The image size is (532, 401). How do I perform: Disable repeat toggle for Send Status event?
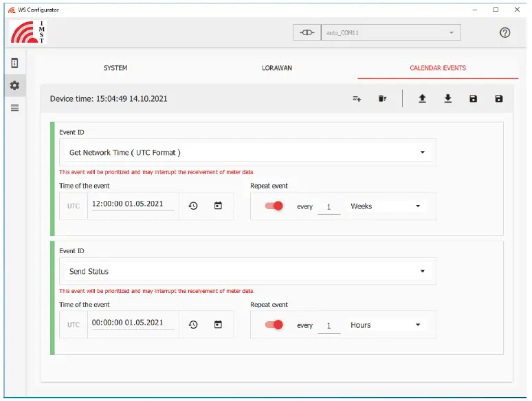[x=274, y=325]
